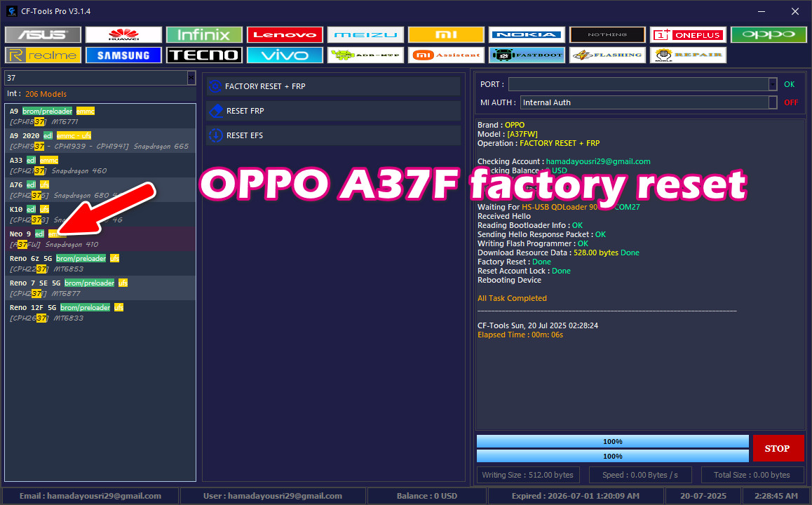Select the Vivo brand logo
This screenshot has height=505, width=812.
pyautogui.click(x=285, y=55)
